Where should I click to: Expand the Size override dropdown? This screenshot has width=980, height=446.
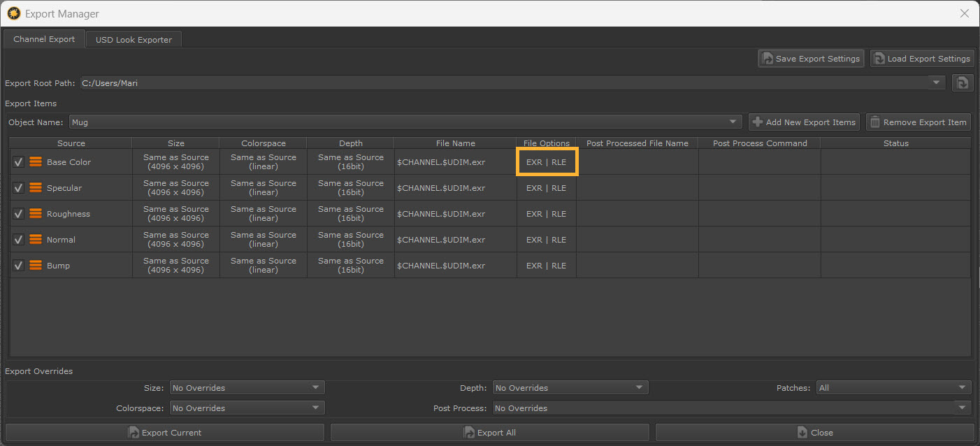247,387
